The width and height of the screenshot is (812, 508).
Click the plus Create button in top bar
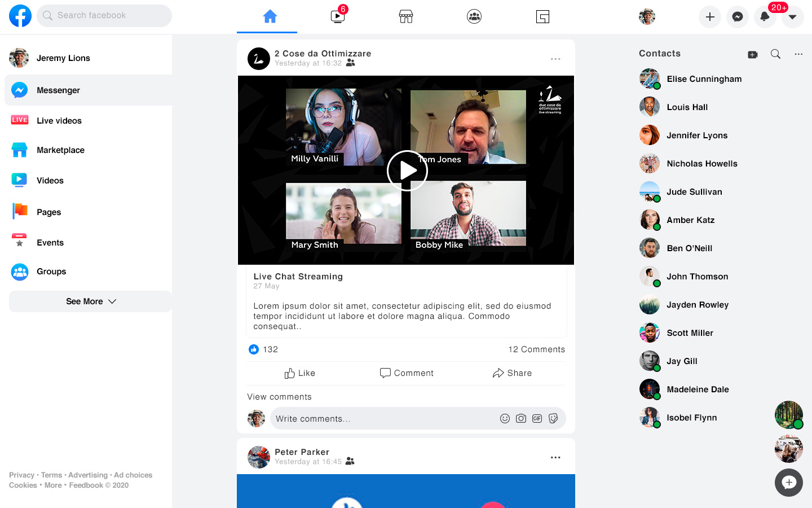point(710,17)
